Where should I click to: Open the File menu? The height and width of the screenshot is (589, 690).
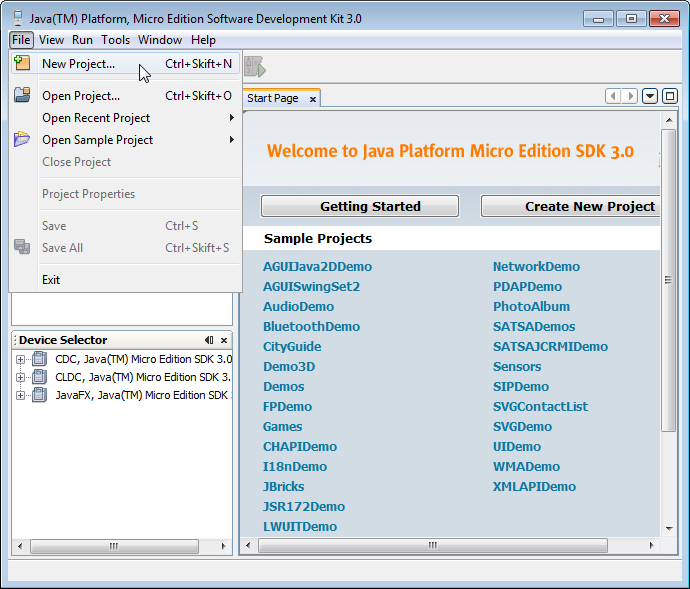click(x=21, y=40)
